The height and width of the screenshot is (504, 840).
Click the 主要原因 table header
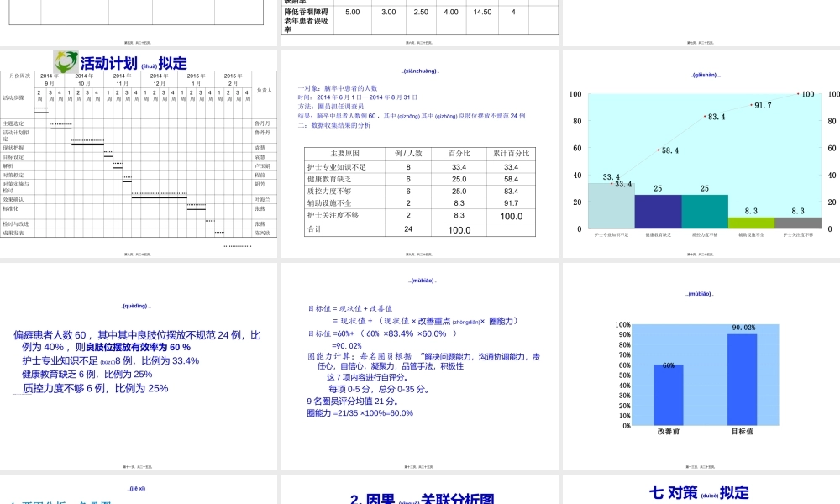(x=345, y=153)
